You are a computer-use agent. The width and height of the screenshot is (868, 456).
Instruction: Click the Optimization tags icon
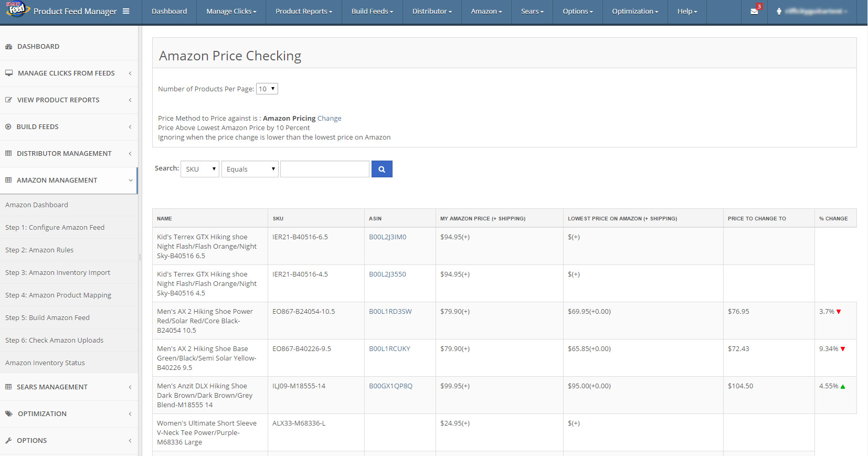pyautogui.click(x=9, y=414)
